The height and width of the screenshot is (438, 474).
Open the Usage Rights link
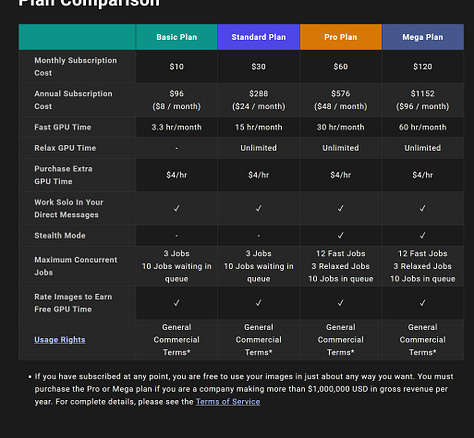click(60, 340)
